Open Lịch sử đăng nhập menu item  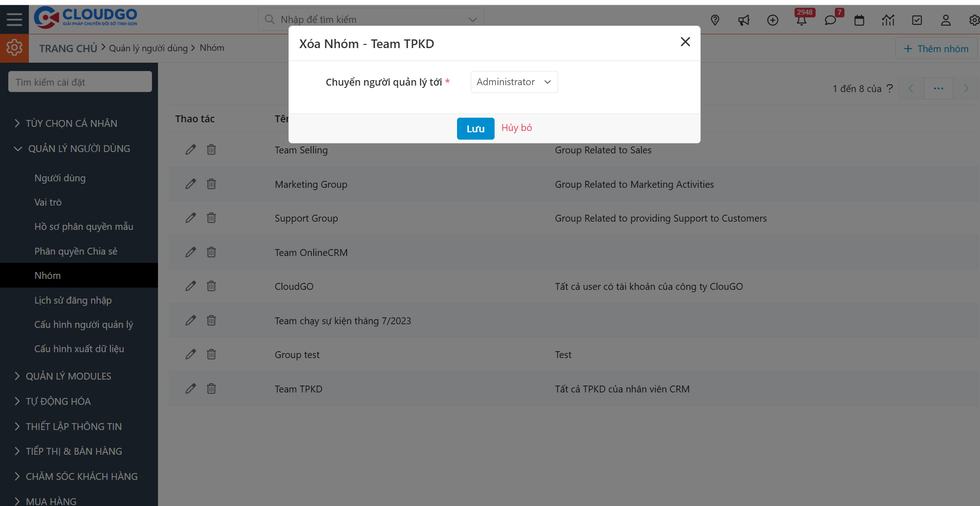point(73,300)
